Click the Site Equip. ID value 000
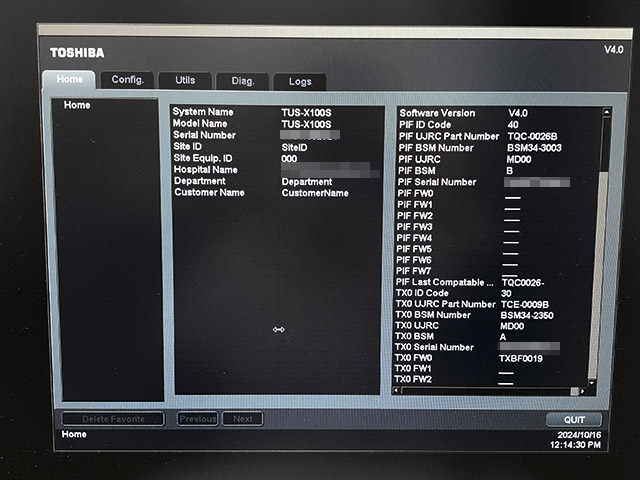This screenshot has width=640, height=480. tap(289, 159)
